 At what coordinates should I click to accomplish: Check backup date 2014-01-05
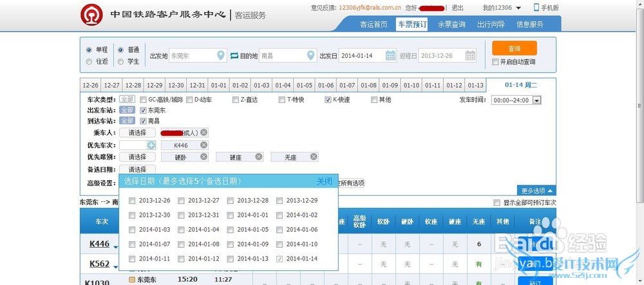point(231,230)
